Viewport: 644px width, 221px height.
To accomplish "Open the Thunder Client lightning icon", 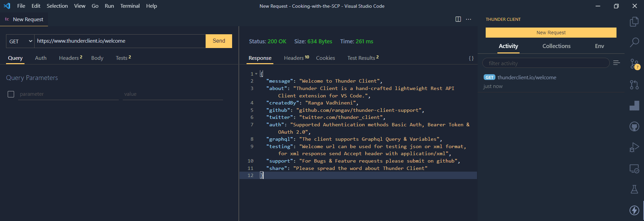I will (x=634, y=210).
